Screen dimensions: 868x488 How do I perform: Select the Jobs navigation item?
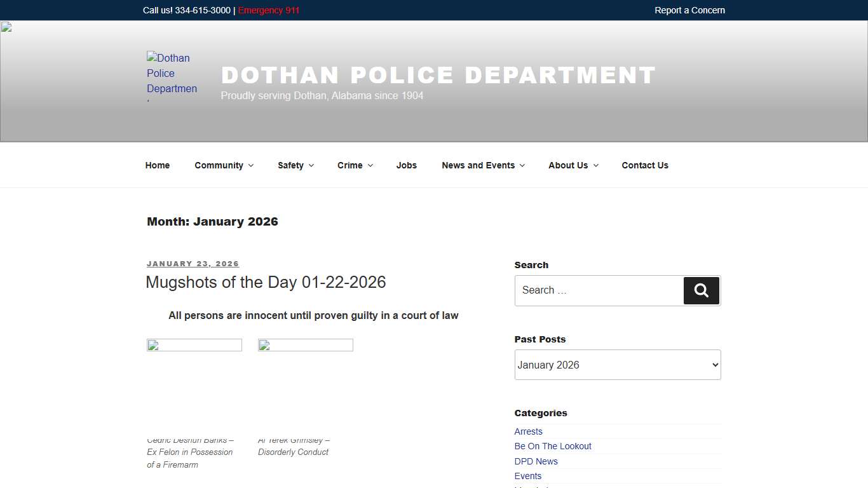point(406,165)
